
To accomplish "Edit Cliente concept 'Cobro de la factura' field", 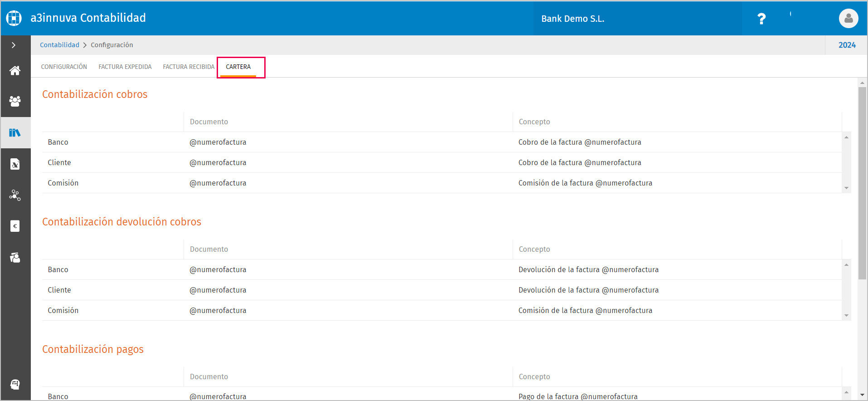I will [677, 162].
